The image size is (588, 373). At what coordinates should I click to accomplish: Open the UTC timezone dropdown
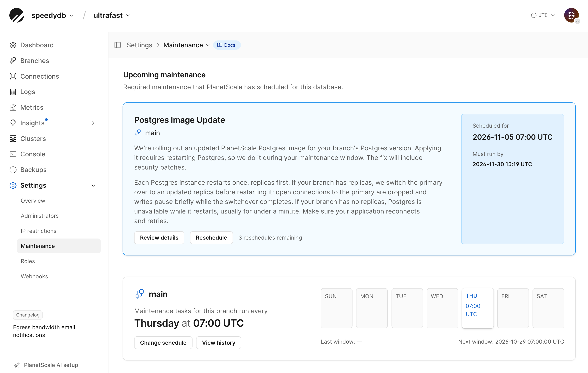tap(543, 15)
